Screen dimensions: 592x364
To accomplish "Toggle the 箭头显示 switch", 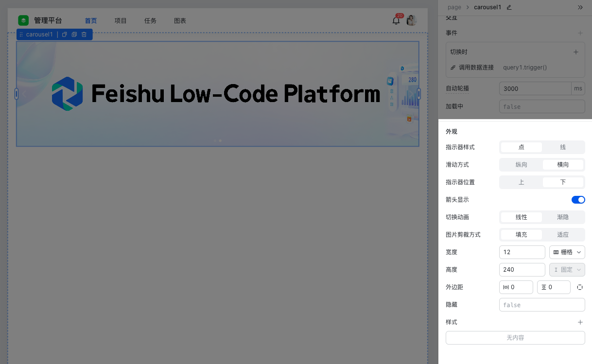I will pyautogui.click(x=578, y=200).
